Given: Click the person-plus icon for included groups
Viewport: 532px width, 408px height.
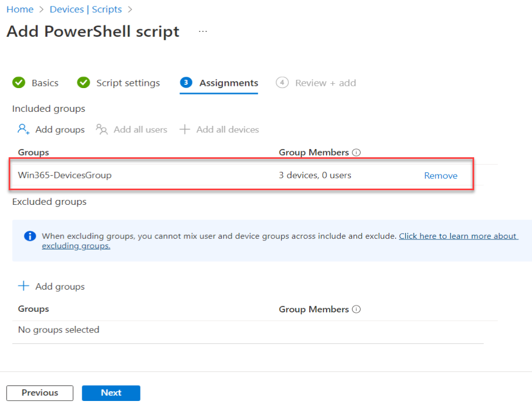Looking at the screenshot, I should pos(23,129).
